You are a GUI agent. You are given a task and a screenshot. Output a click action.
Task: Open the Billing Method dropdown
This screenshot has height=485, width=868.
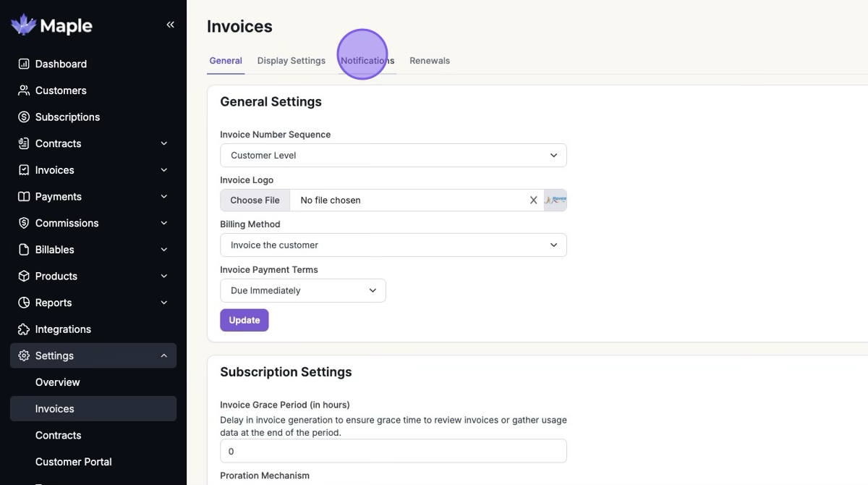[393, 245]
